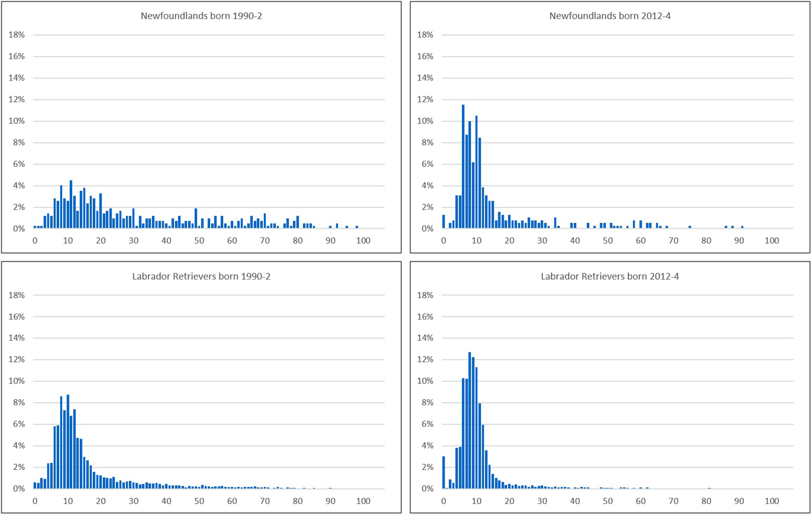Click the 12% label in Labrador Retrievers 2012-4 chart
This screenshot has height=515, width=812.
click(425, 359)
